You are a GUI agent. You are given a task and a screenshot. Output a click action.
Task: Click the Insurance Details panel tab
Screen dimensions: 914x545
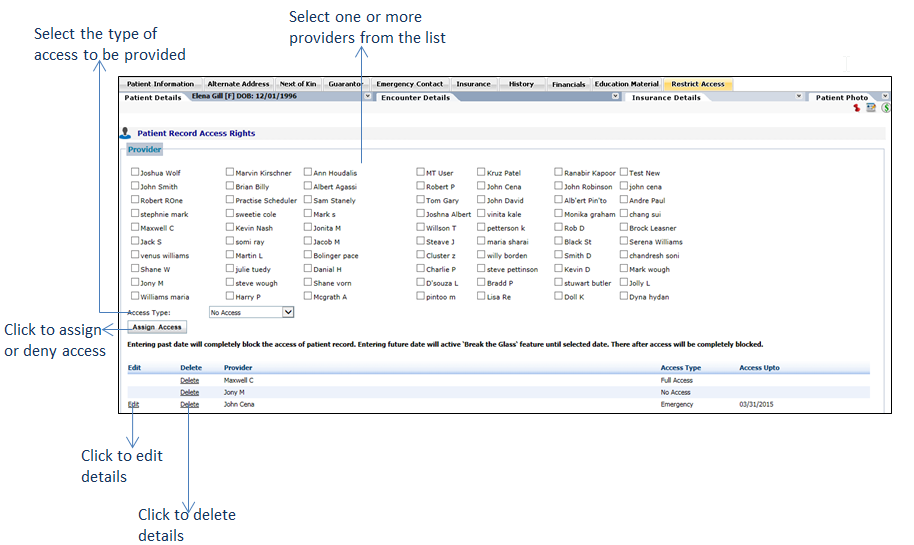(666, 97)
